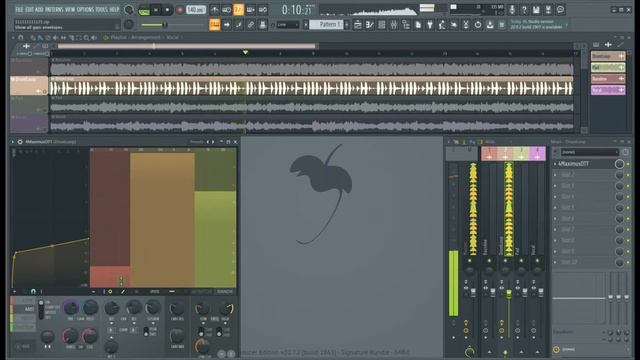Open the plugin picker plug icon

[430, 25]
